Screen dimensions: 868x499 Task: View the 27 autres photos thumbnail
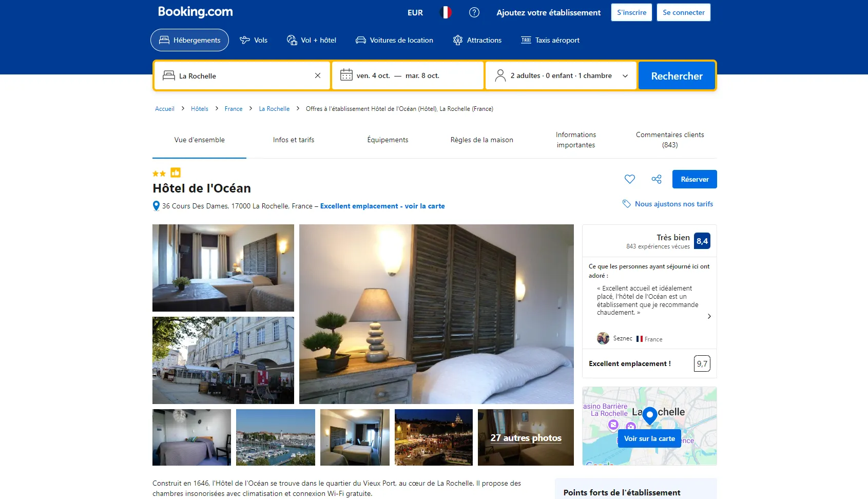(x=526, y=437)
